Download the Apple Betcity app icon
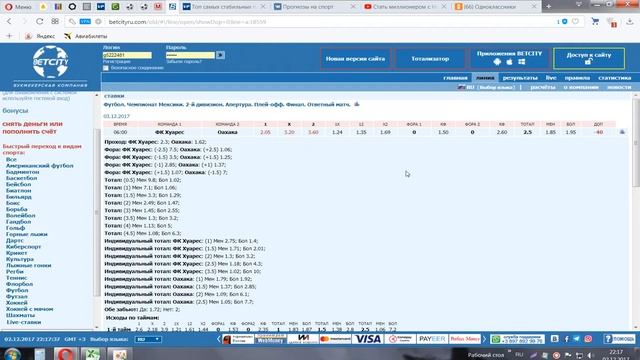The width and height of the screenshot is (640, 360). coord(509,62)
